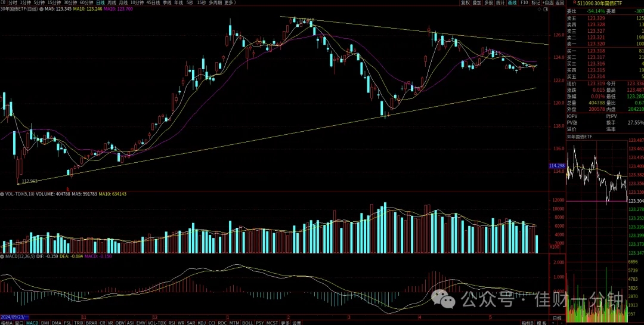Toggle 复权 price adjustment
Image resolution: width=644 pixels, height=325 pixels.
[465, 2]
